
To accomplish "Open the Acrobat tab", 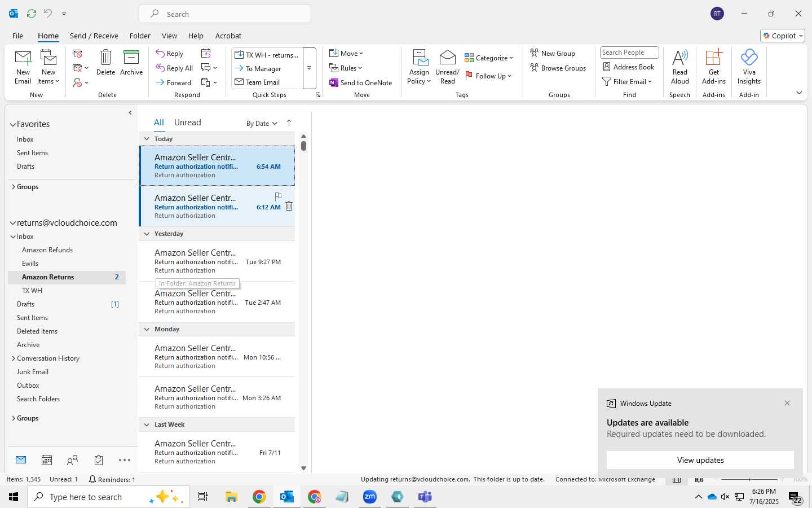I will 228,36.
